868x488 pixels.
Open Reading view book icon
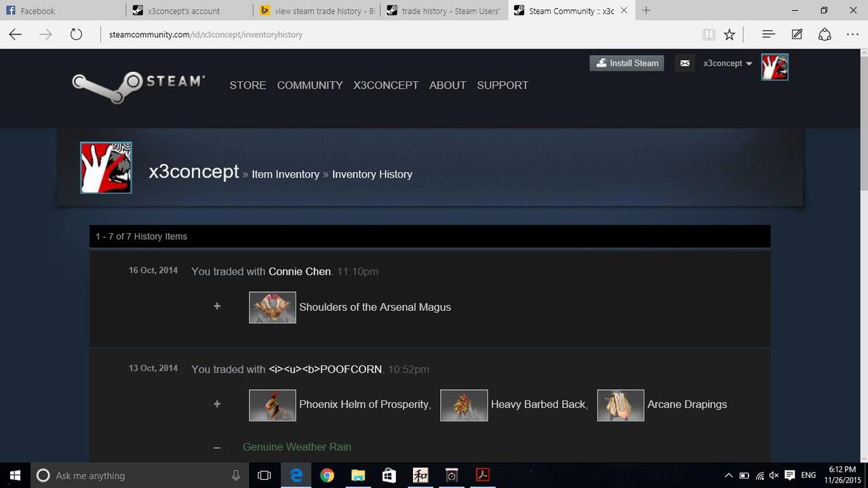(709, 35)
